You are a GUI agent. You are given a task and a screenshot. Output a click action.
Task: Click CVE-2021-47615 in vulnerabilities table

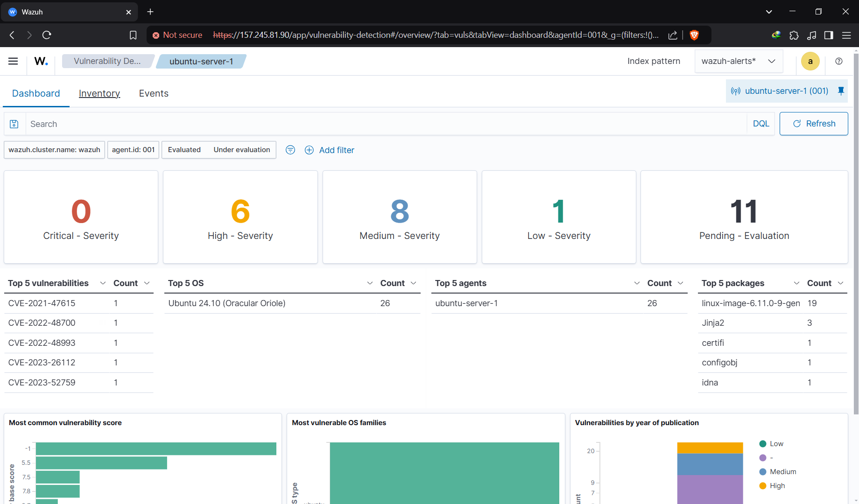point(42,303)
